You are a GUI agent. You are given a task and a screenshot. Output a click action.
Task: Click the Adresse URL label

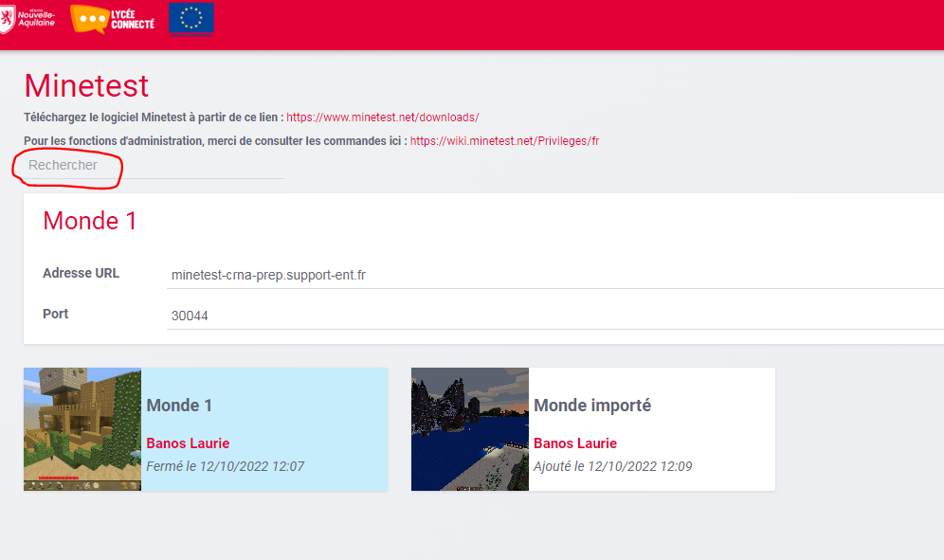point(81,273)
